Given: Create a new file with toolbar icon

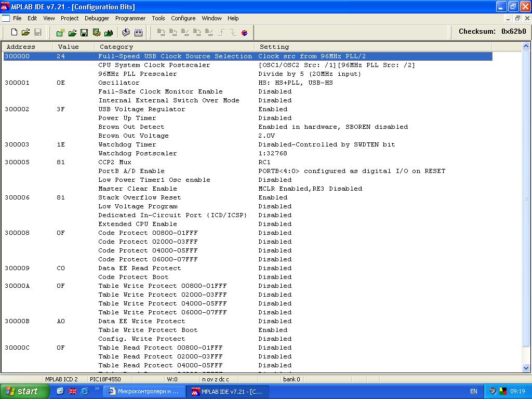Looking at the screenshot, I should pos(14,32).
